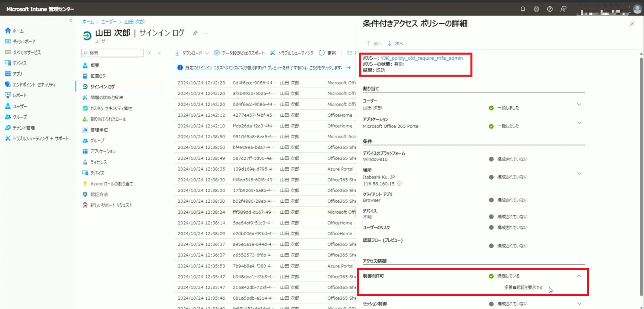Screen dimensions: 644x309
Task: Open Azure ロールの割り当て in the user menu
Action: point(108,184)
